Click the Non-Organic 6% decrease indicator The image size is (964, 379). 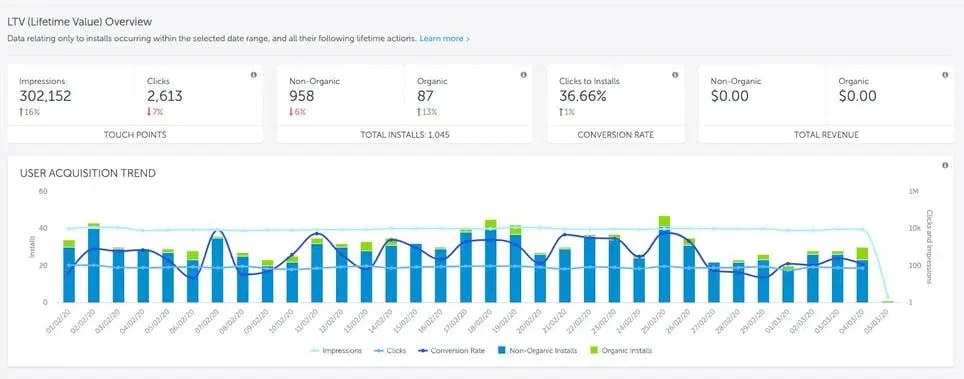coord(297,112)
